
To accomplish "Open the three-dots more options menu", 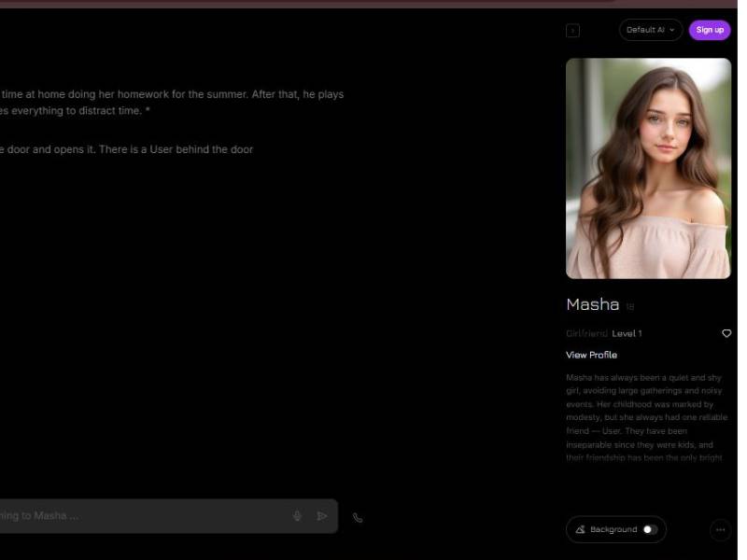I will [x=720, y=529].
